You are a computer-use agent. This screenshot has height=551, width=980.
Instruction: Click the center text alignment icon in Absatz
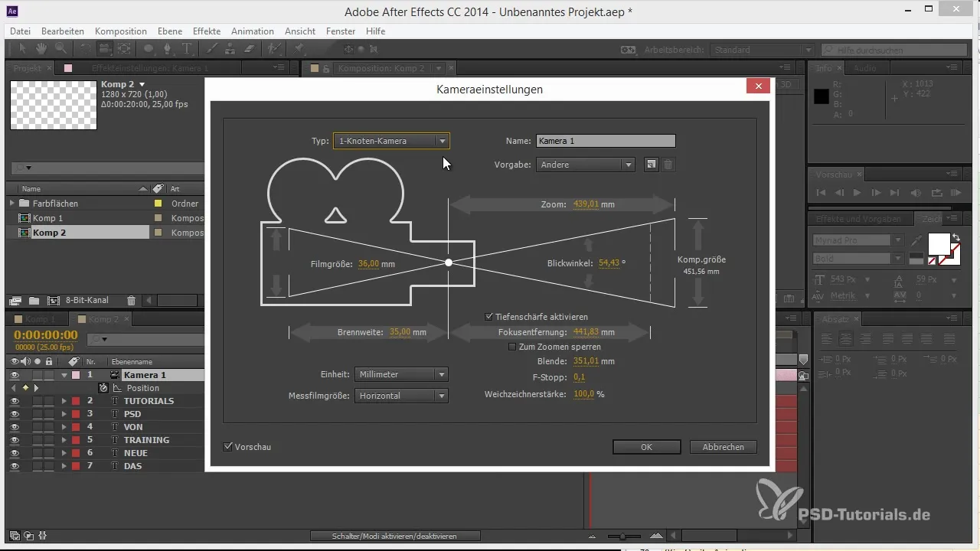coord(846,339)
